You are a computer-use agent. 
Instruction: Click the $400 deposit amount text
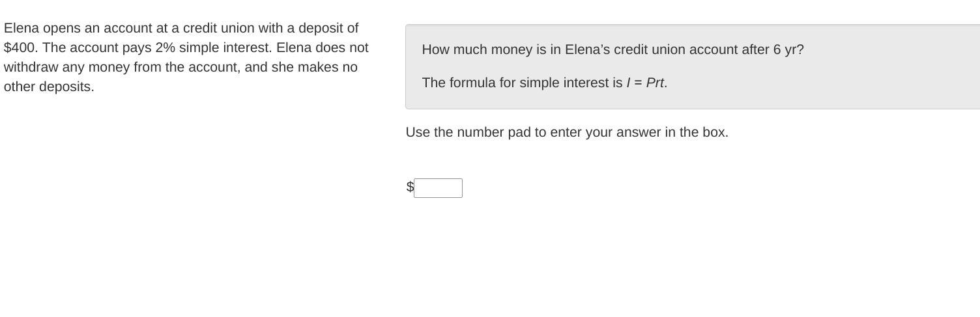pyautogui.click(x=20, y=48)
